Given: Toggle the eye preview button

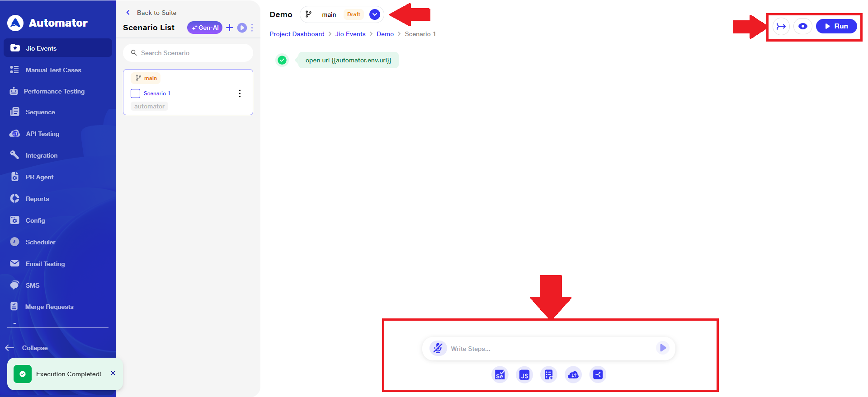Looking at the screenshot, I should [802, 26].
